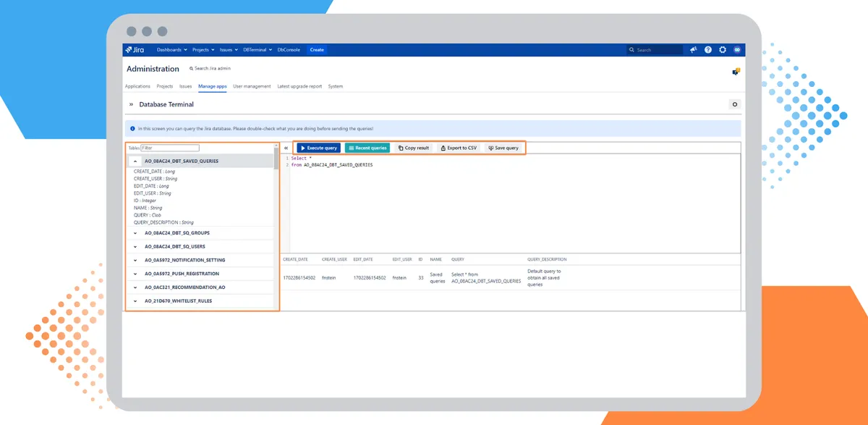The height and width of the screenshot is (425, 868).
Task: Open the System tab
Action: coord(336,86)
